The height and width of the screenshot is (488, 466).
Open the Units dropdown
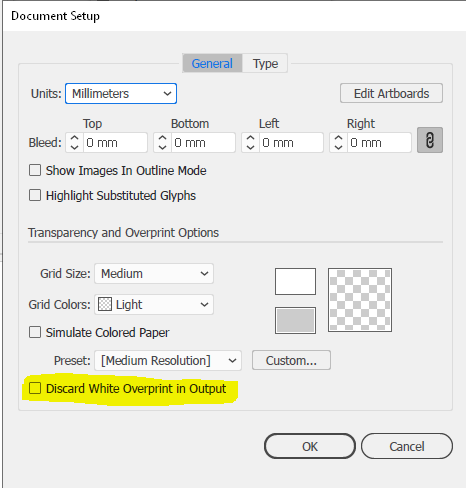(x=121, y=93)
